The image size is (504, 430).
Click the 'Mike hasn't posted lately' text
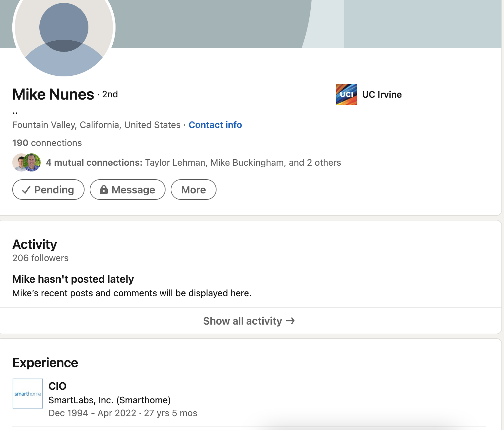tap(73, 279)
